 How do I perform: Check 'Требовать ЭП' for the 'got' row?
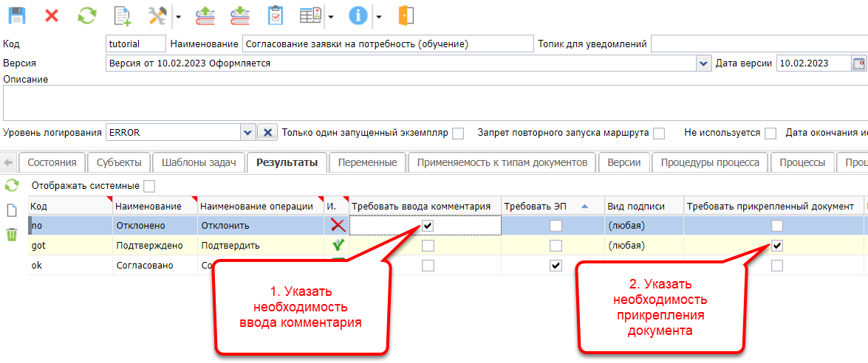click(x=556, y=245)
